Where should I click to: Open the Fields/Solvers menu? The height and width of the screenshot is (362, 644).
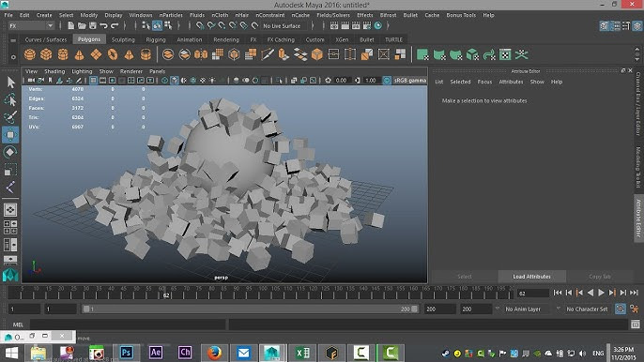click(x=333, y=15)
